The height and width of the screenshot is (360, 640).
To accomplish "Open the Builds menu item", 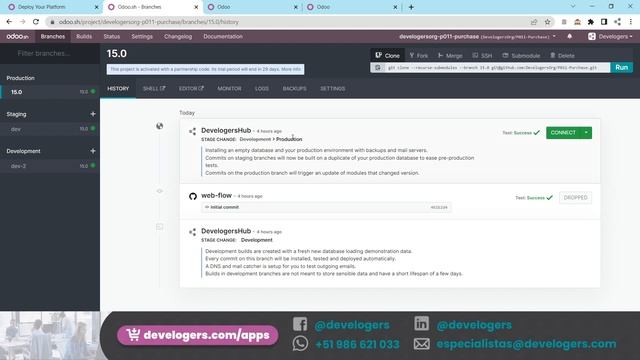I will [x=84, y=36].
